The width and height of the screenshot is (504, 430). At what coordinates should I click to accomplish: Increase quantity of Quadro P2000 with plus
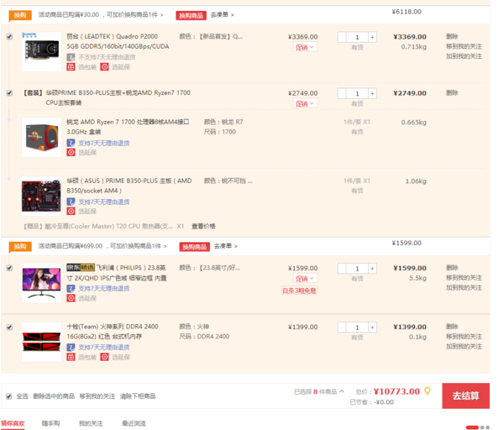(372, 37)
